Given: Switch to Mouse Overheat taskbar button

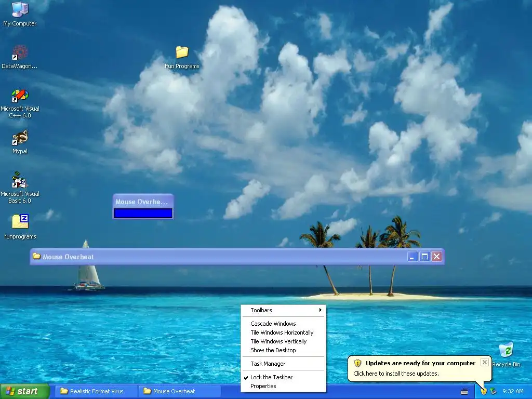Looking at the screenshot, I should pos(180,391).
